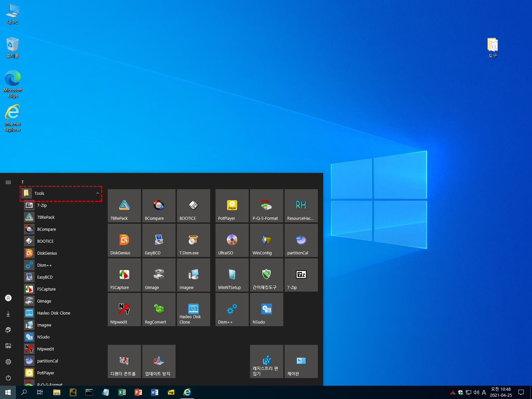Launch Word from the taskbar
Image resolution: width=532 pixels, height=399 pixels.
click(155, 392)
